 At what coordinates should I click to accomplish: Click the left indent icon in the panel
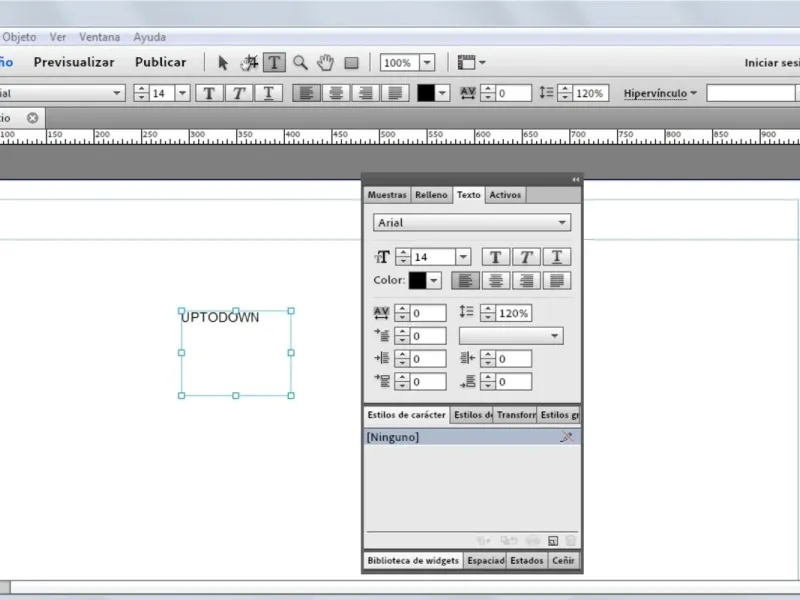[x=382, y=358]
